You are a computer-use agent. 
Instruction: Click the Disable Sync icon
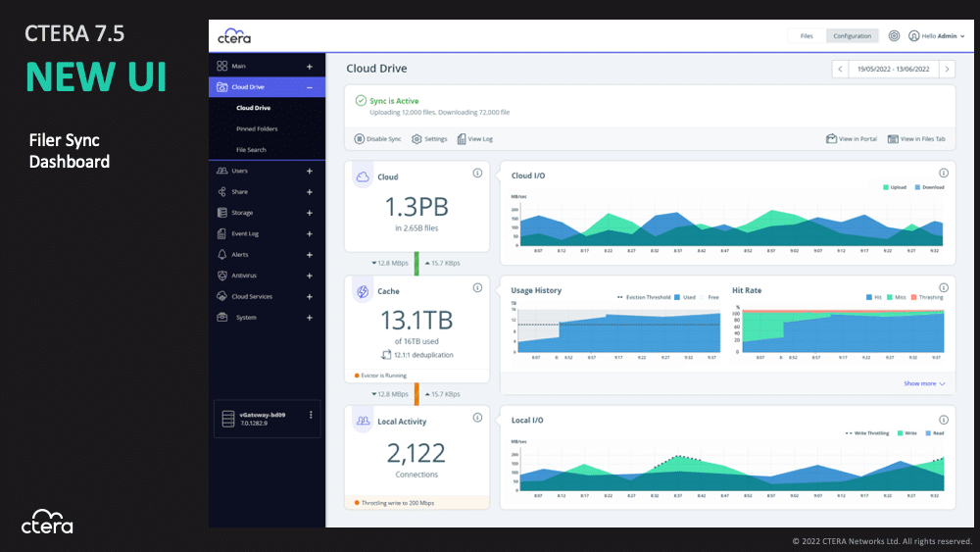coord(360,139)
